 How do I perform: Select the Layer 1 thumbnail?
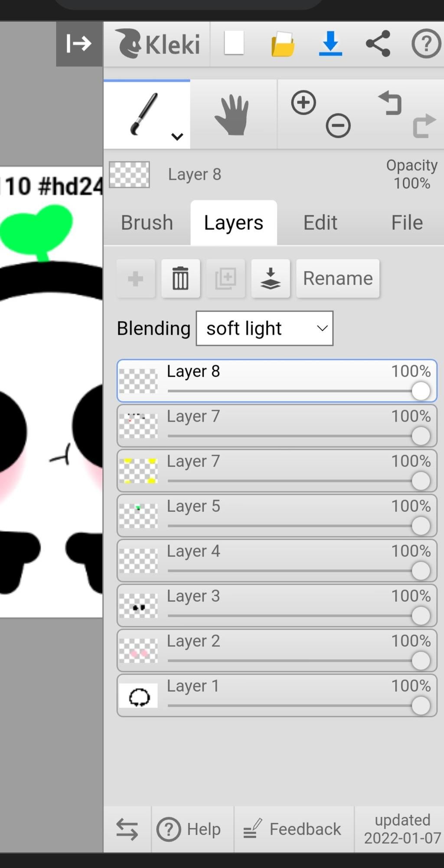pos(138,696)
